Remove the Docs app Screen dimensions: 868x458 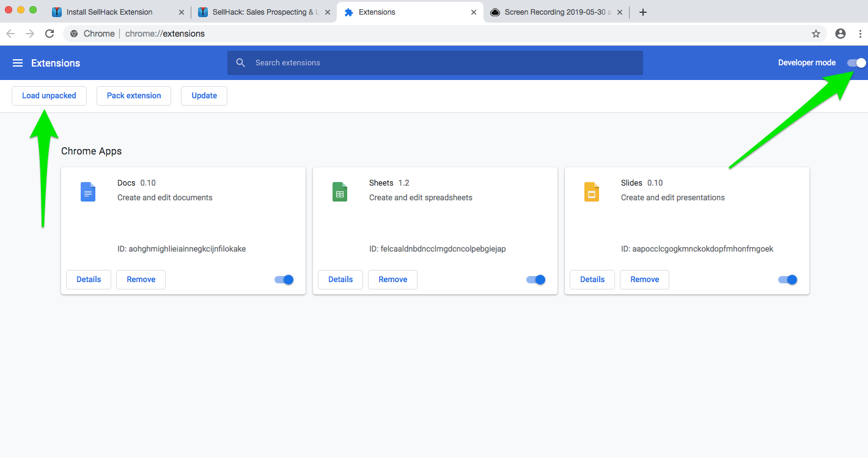click(x=141, y=280)
